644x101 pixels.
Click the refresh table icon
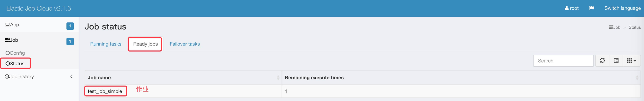point(602,60)
